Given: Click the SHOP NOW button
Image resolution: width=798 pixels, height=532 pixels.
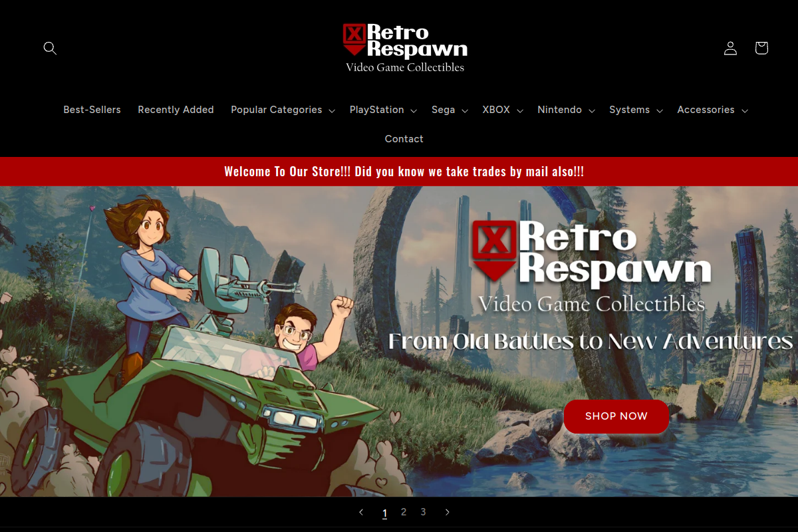Looking at the screenshot, I should [616, 416].
